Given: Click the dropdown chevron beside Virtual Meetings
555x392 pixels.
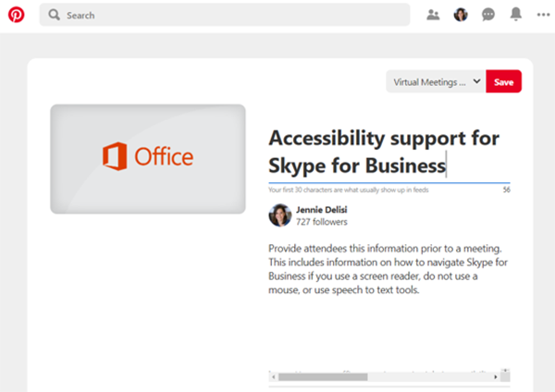Looking at the screenshot, I should (476, 81).
